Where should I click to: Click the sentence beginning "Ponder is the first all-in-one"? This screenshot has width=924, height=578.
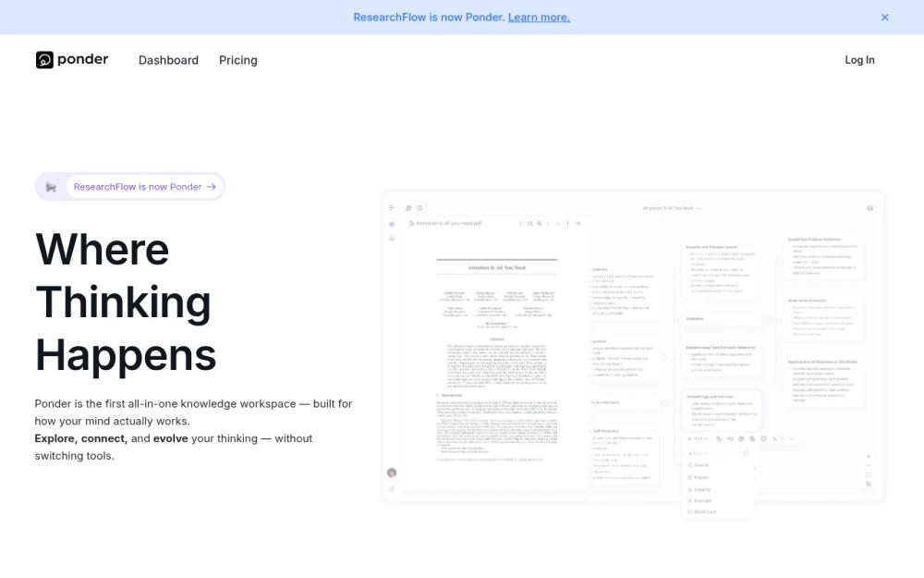193,412
